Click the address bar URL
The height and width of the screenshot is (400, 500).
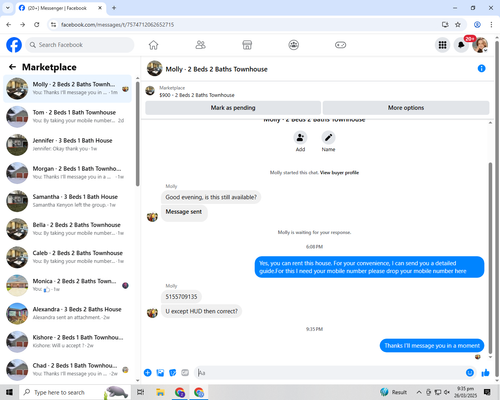click(x=117, y=25)
